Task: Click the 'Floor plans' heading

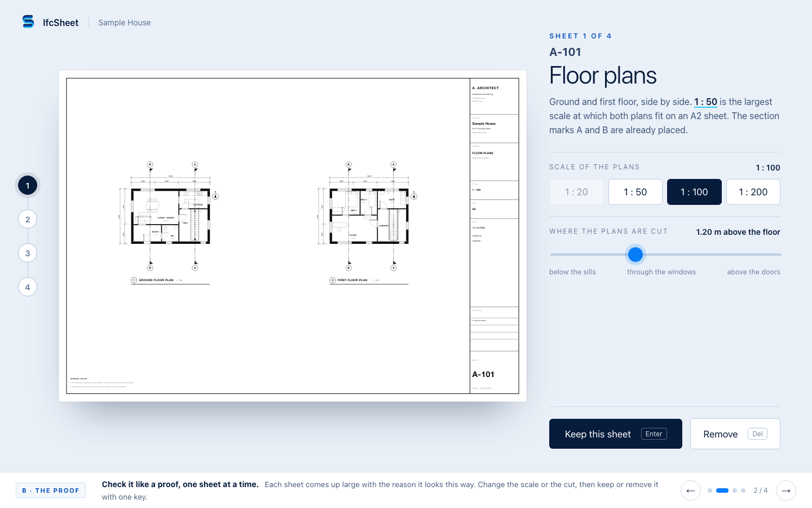Action: [x=603, y=76]
